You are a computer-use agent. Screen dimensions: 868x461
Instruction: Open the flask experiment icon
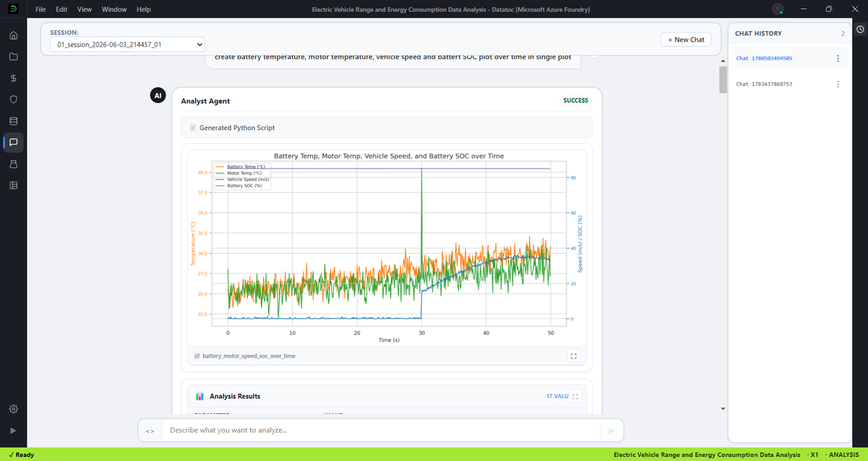pos(14,164)
